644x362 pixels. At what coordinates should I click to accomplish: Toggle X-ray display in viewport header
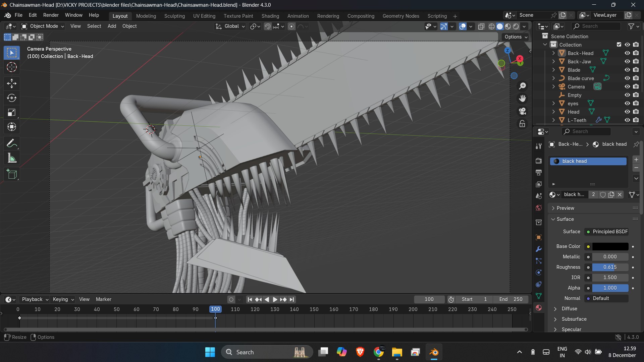pyautogui.click(x=481, y=26)
